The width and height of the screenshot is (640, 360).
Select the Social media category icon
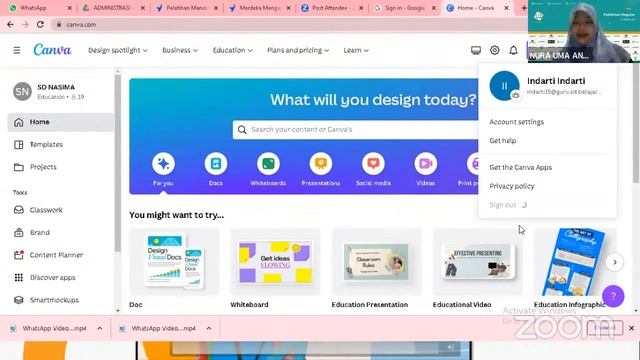[373, 164]
